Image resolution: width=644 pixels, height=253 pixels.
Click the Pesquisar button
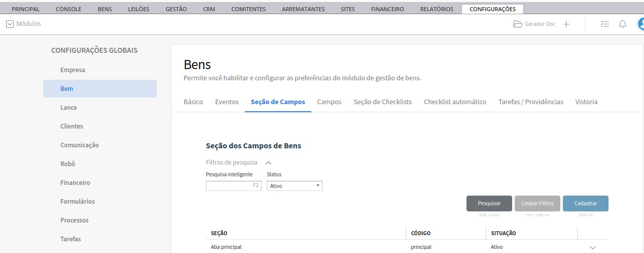click(x=489, y=203)
